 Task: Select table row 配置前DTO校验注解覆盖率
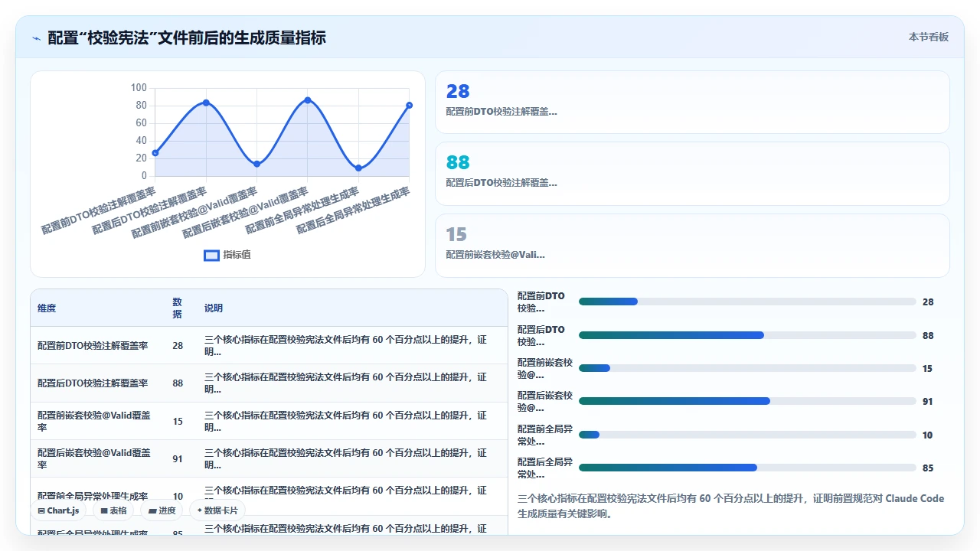point(269,346)
